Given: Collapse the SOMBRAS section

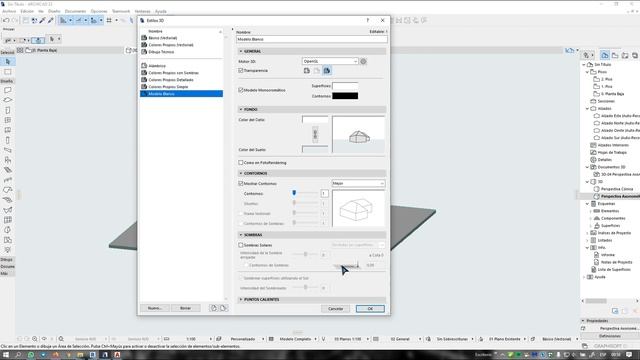Looking at the screenshot, I should [241, 235].
